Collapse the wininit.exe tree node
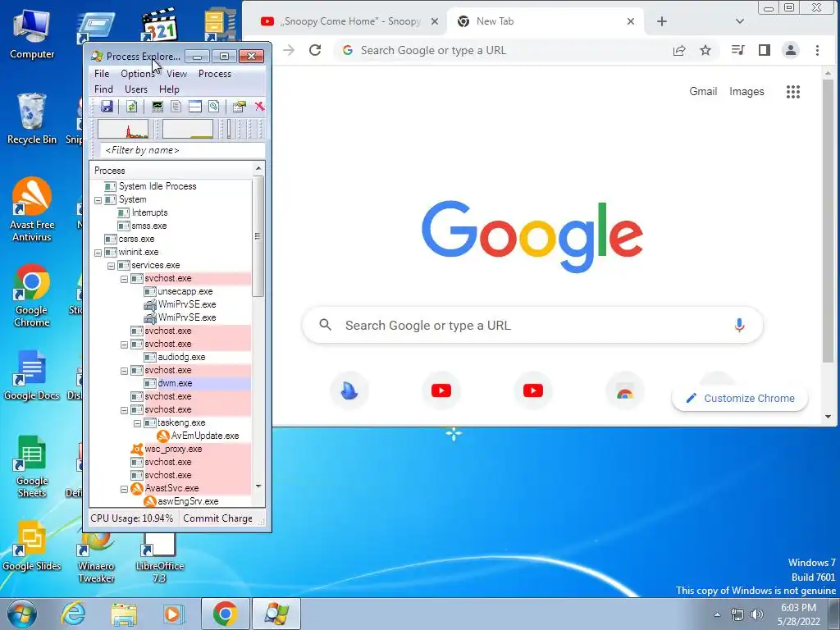The width and height of the screenshot is (840, 630). (x=98, y=253)
